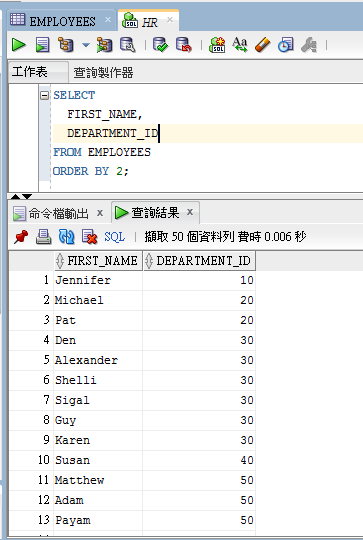
Task: Select the Adam cell
Action: pos(98,500)
